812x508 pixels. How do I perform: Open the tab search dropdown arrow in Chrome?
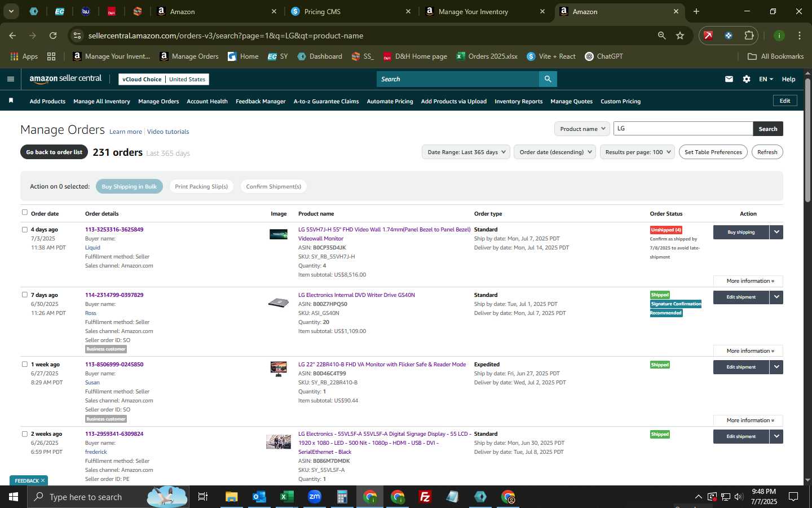tap(11, 11)
